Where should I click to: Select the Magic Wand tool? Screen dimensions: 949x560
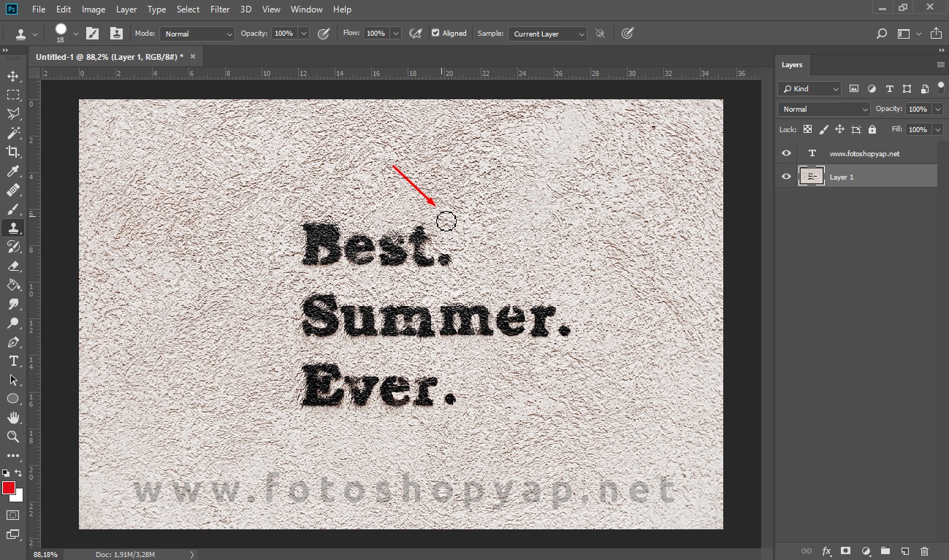(13, 133)
